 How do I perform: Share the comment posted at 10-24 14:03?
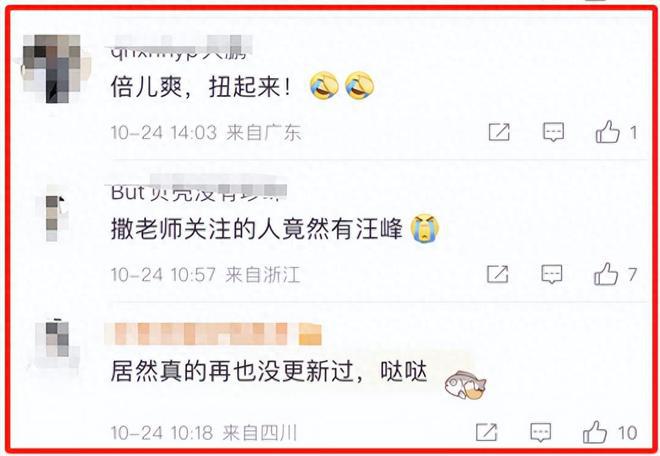click(499, 132)
